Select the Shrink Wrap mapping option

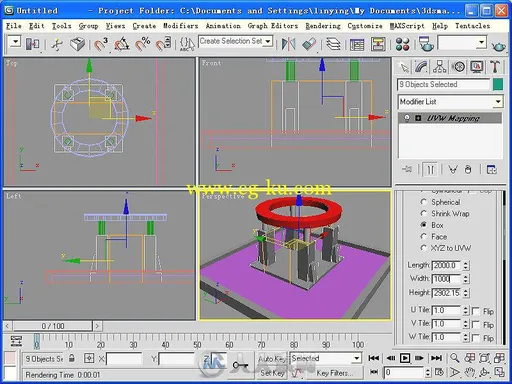[450, 214]
